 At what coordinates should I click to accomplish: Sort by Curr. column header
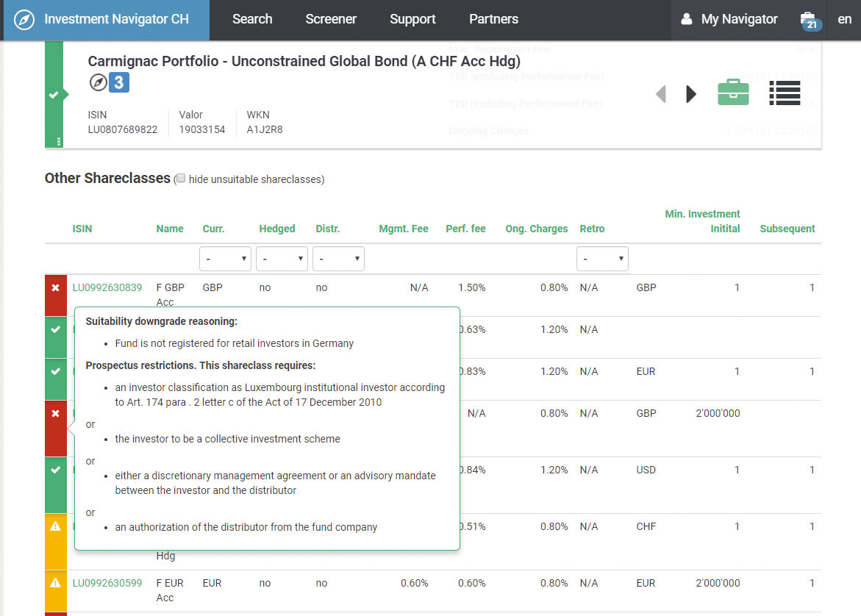tap(214, 229)
